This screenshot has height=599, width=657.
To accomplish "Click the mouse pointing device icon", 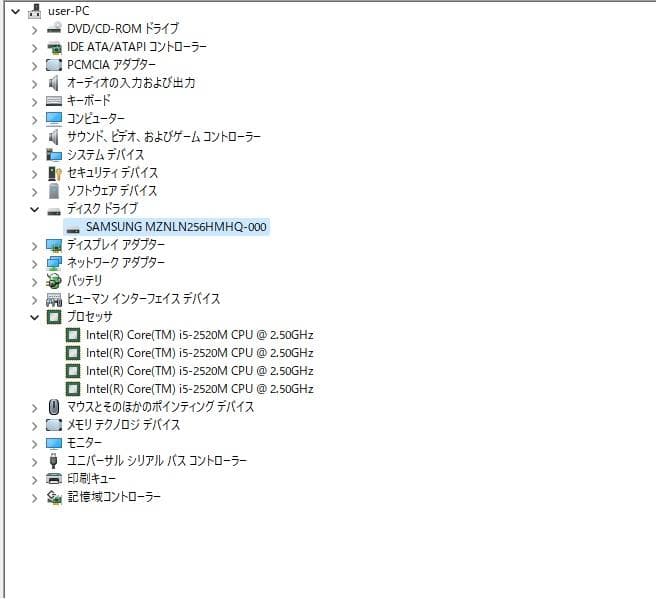I will (54, 407).
